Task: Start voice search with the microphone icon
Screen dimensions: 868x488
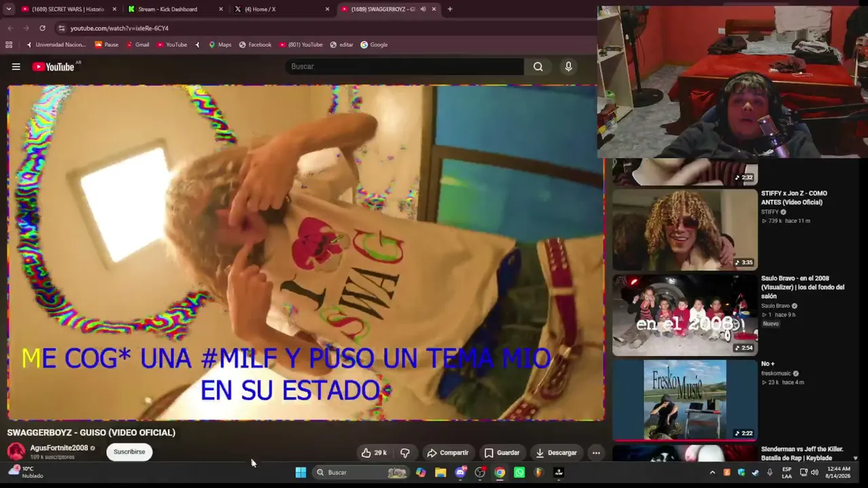Action: pos(568,66)
